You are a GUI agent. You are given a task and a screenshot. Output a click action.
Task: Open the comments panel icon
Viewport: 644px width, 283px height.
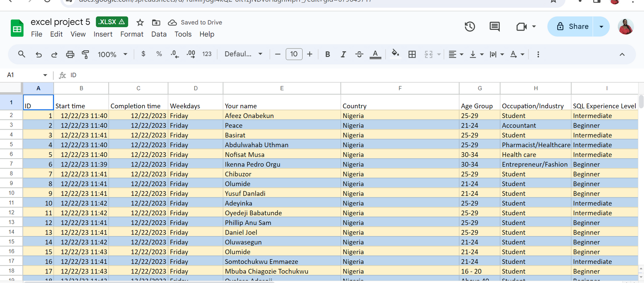tap(495, 26)
